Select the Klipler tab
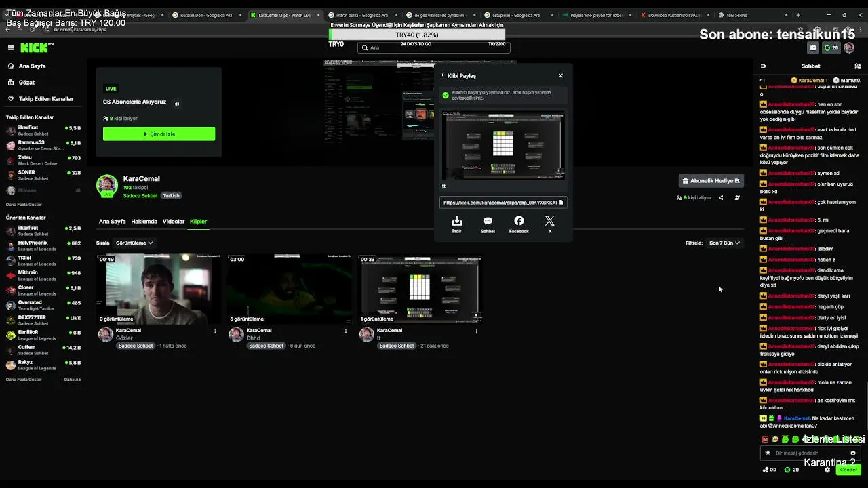This screenshot has height=488, width=868. pyautogui.click(x=198, y=221)
